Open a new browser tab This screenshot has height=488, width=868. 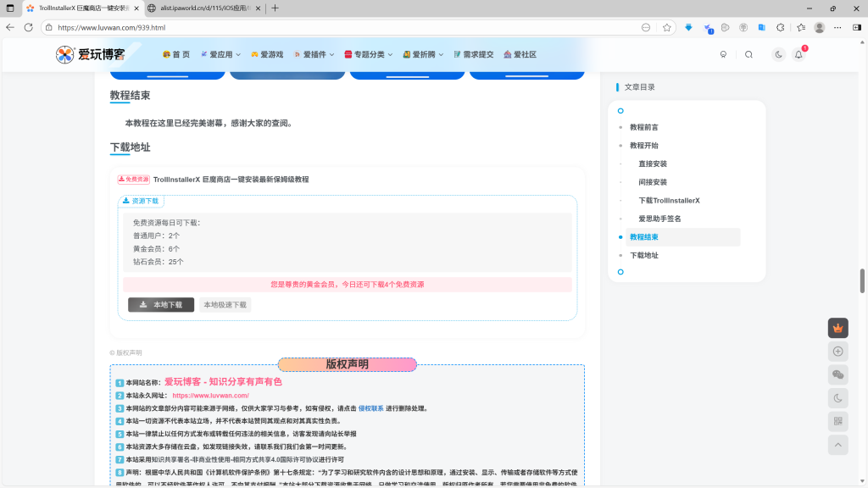pos(275,8)
